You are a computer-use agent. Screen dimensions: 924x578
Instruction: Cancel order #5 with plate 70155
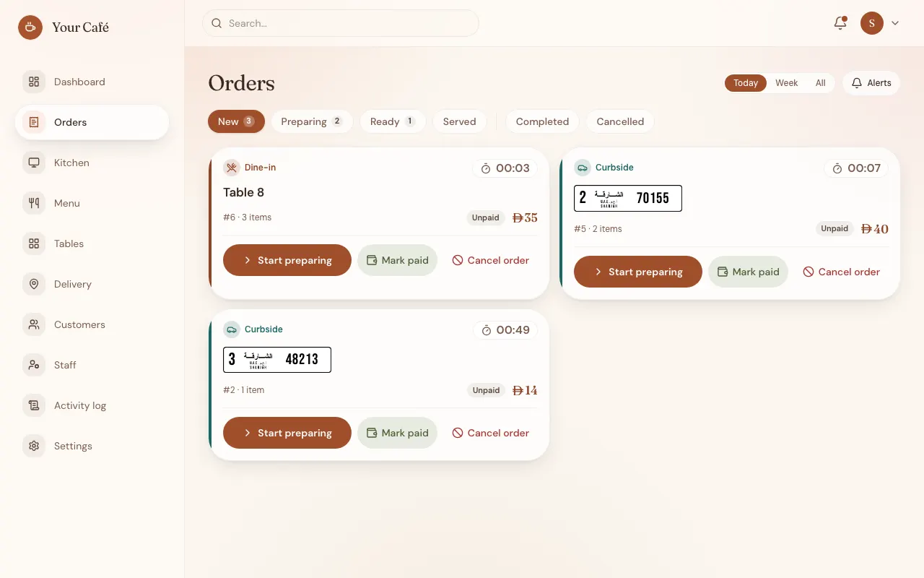click(x=841, y=272)
